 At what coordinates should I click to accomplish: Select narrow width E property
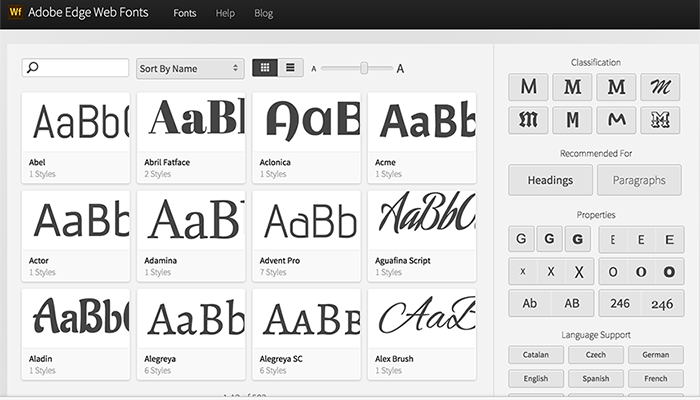coord(612,240)
